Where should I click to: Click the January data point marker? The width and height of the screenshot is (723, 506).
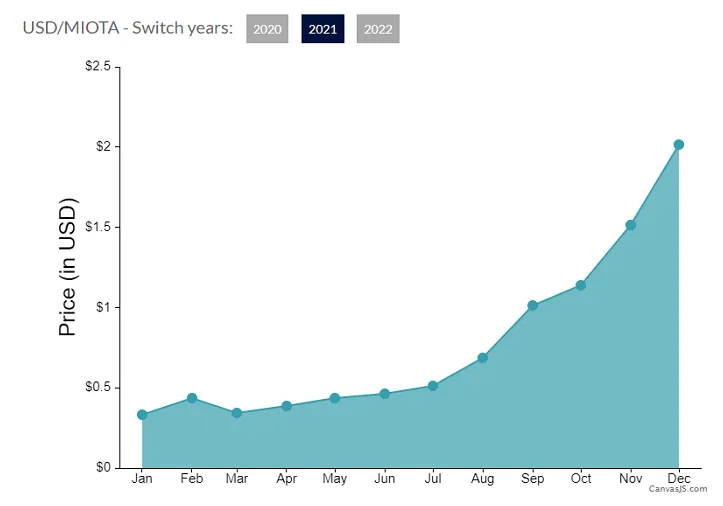142,415
